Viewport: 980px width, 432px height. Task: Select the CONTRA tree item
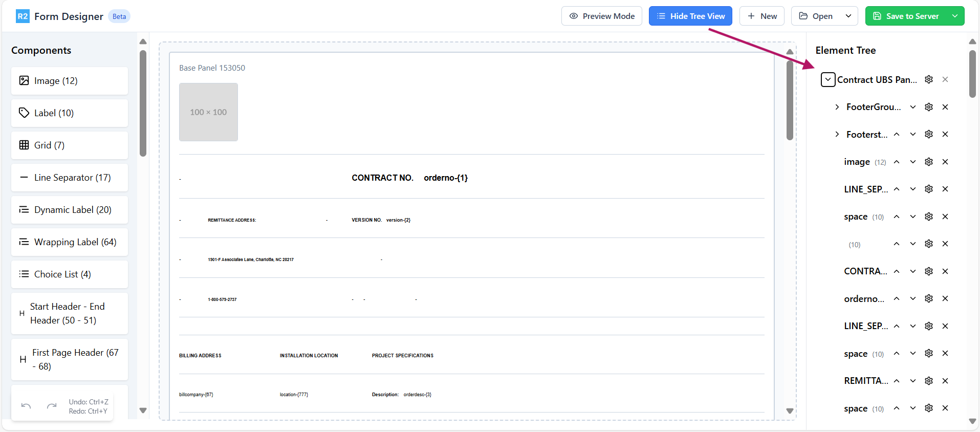pos(866,271)
